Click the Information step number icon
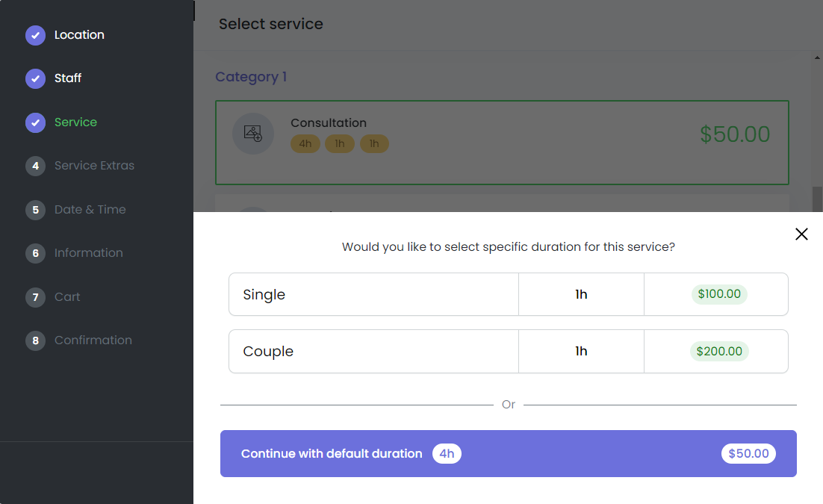 point(35,253)
